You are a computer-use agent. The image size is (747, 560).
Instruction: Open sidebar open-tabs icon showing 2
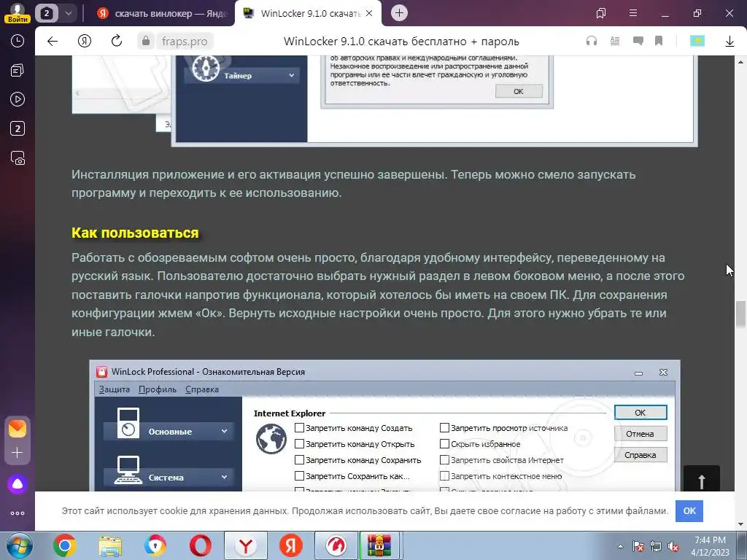coord(18,128)
